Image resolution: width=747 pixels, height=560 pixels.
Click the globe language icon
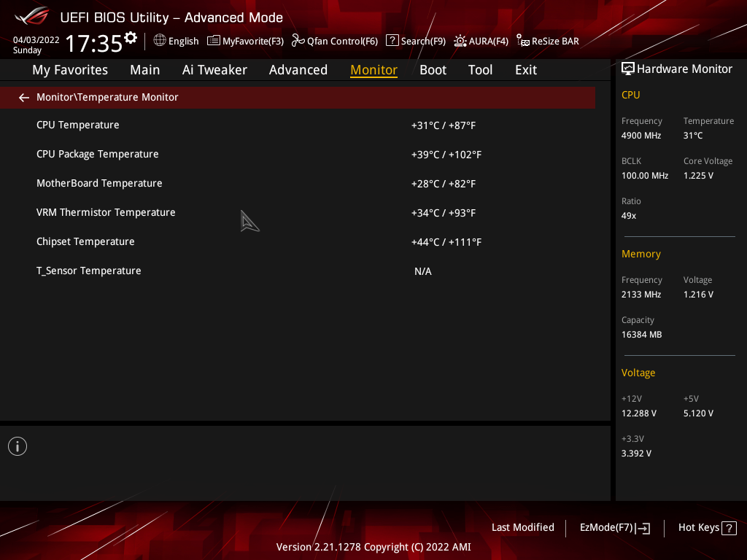(x=160, y=41)
